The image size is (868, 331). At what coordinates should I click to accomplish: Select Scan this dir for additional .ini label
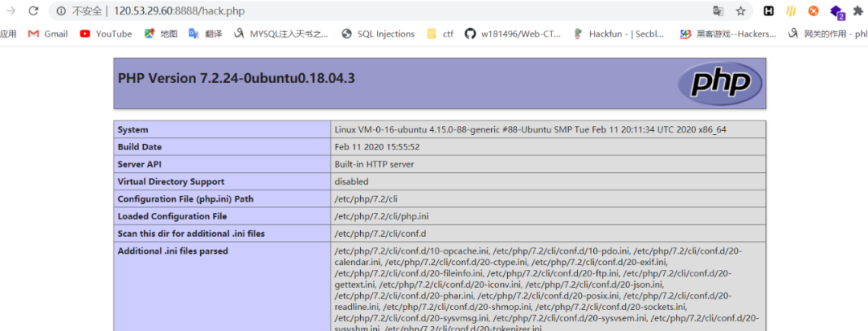[191, 234]
